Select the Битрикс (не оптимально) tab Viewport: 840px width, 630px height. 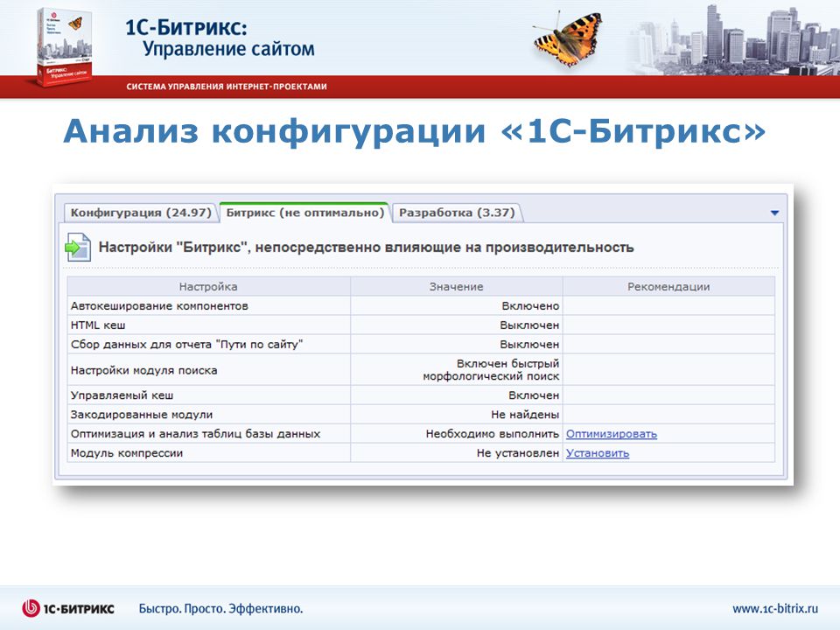click(304, 213)
